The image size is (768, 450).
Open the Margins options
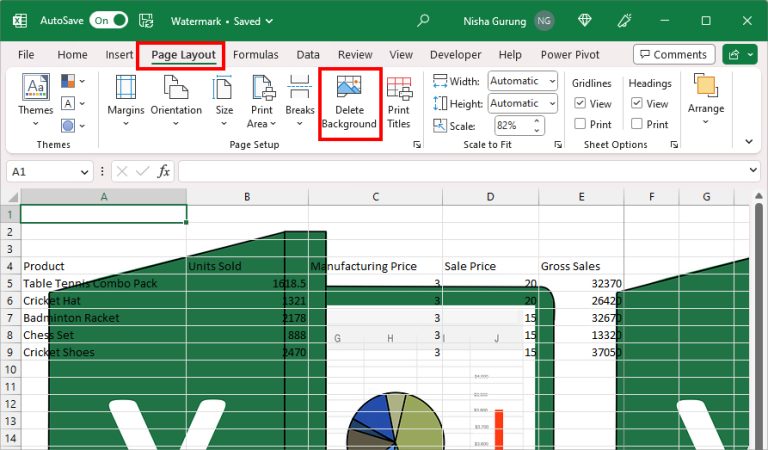(x=126, y=100)
